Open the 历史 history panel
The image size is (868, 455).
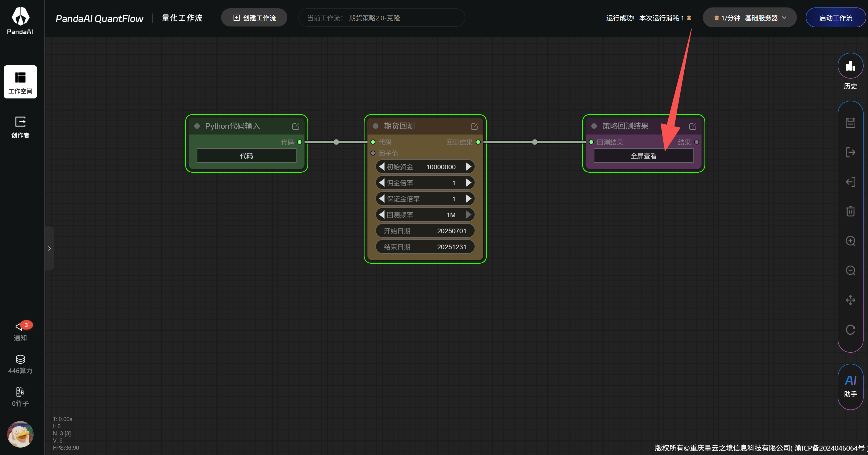850,71
